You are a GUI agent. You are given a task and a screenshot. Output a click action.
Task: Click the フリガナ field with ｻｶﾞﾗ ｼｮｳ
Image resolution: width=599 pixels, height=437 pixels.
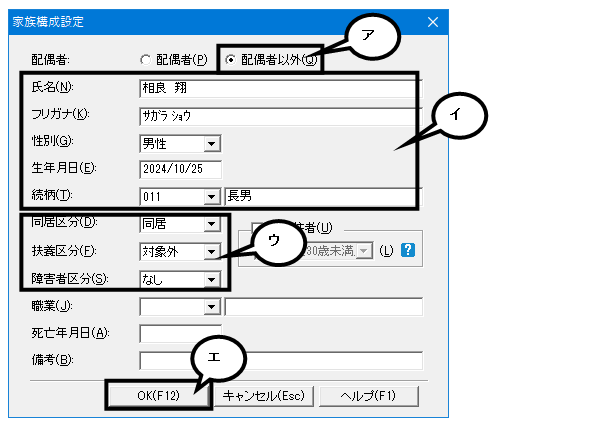[281, 116]
